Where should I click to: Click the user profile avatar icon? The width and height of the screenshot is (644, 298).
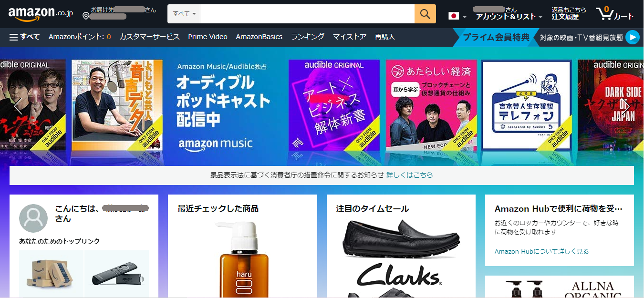point(33,218)
